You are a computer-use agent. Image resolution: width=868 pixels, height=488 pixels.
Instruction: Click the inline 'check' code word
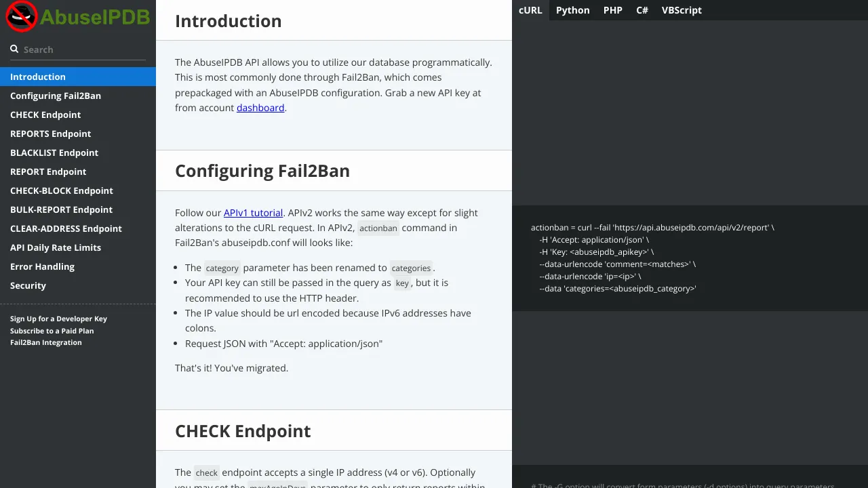pyautogui.click(x=207, y=473)
